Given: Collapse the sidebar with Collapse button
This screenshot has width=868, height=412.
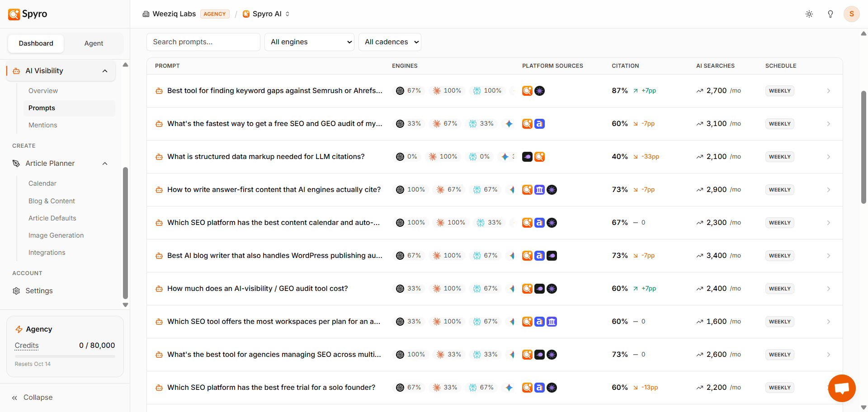Looking at the screenshot, I should click(32, 398).
